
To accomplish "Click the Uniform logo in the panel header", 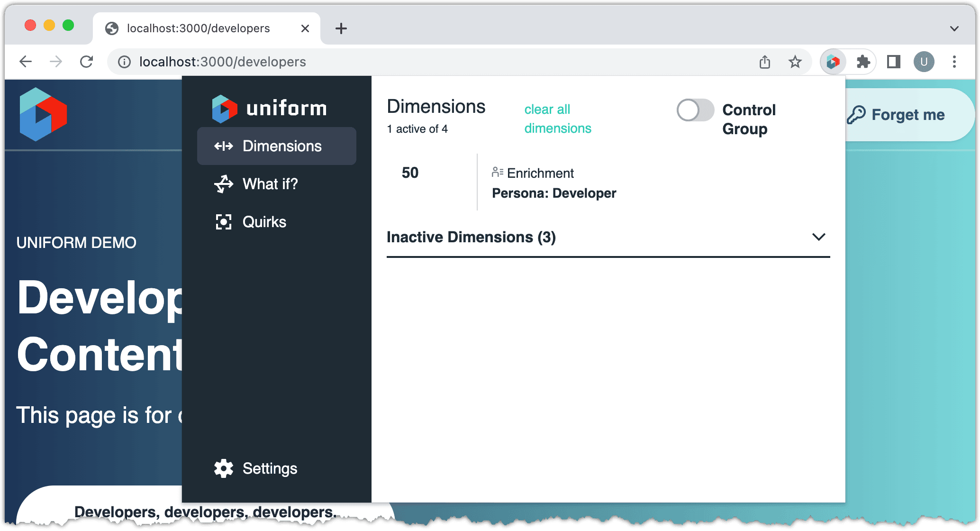I will (x=269, y=108).
